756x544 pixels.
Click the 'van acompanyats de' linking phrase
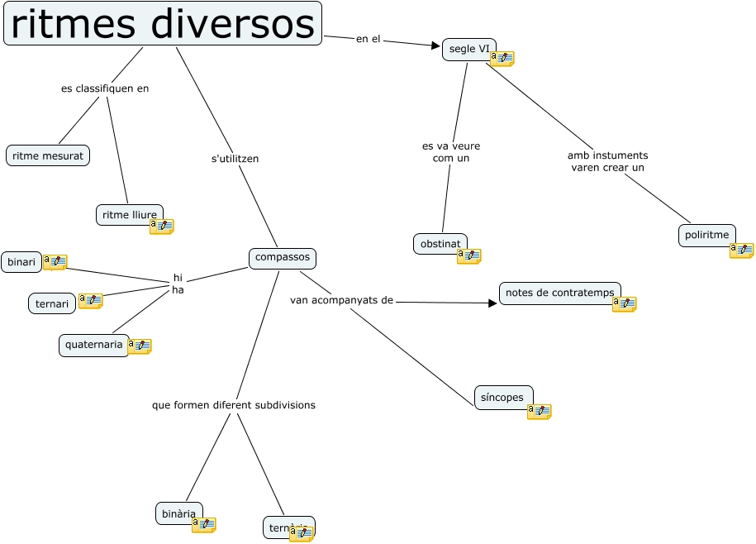click(341, 300)
